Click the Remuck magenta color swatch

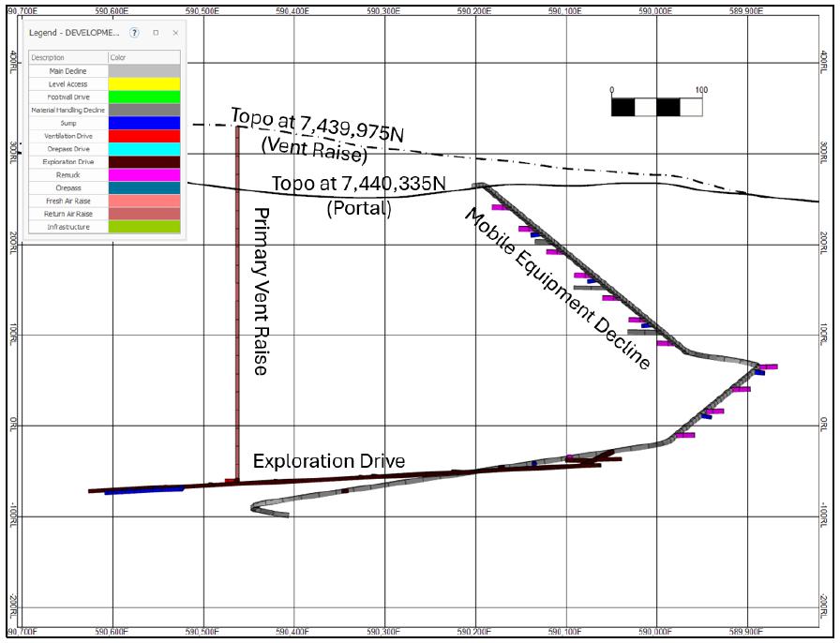pyautogui.click(x=144, y=174)
